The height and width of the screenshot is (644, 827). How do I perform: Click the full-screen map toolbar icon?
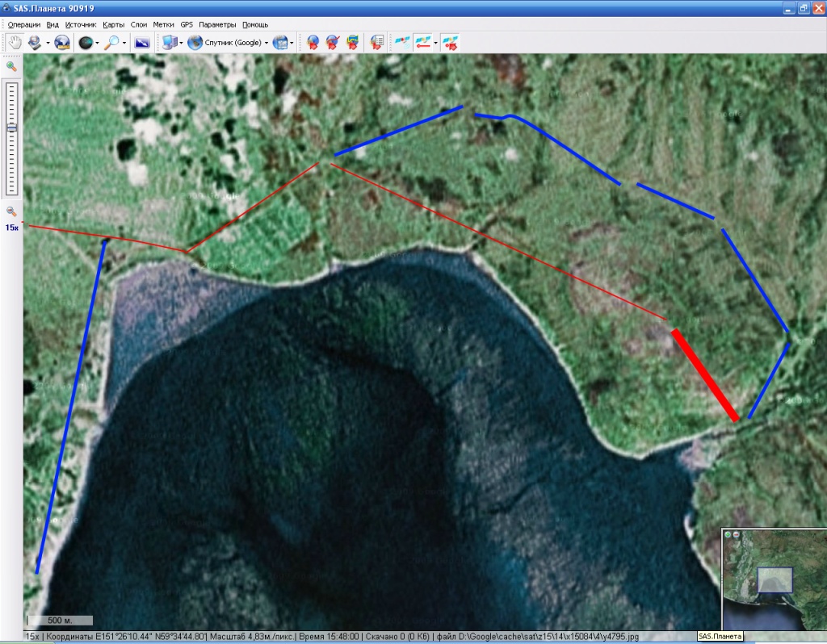(142, 42)
